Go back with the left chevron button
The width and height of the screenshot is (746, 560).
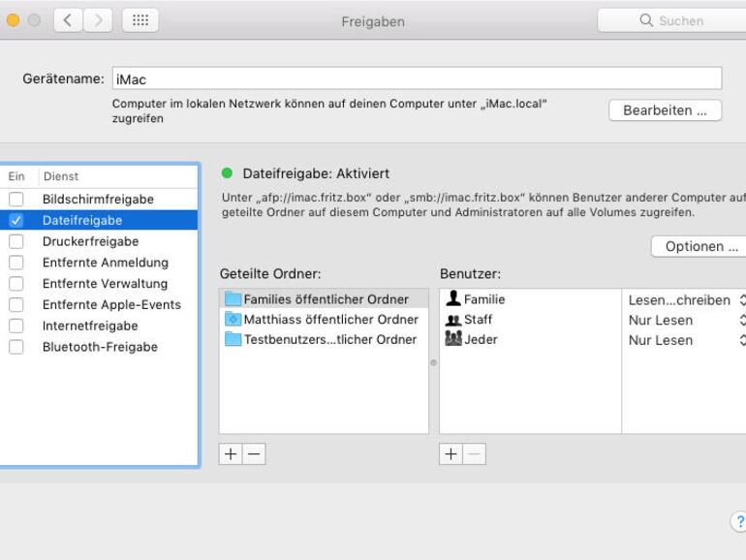[69, 20]
